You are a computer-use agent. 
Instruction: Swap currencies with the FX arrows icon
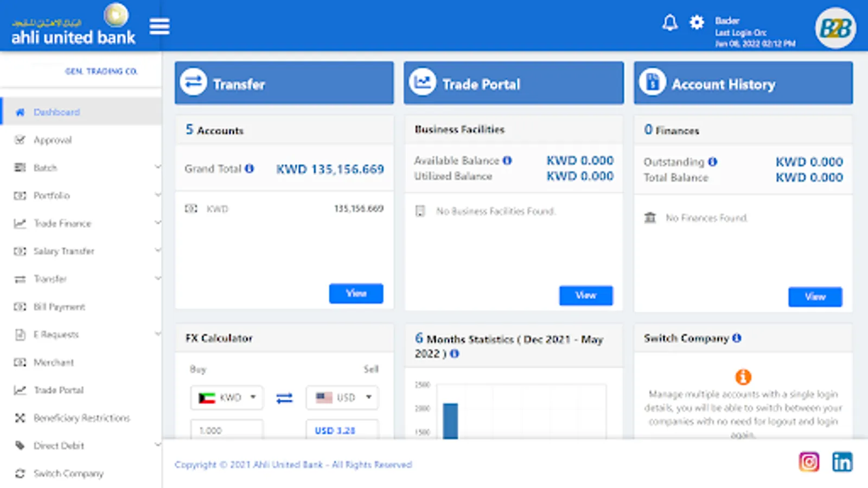pyautogui.click(x=284, y=398)
